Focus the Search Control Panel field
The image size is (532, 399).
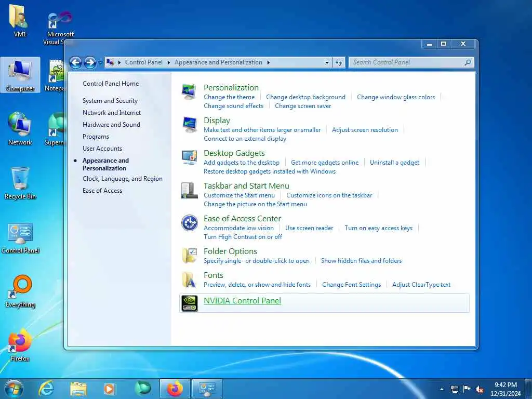point(411,62)
